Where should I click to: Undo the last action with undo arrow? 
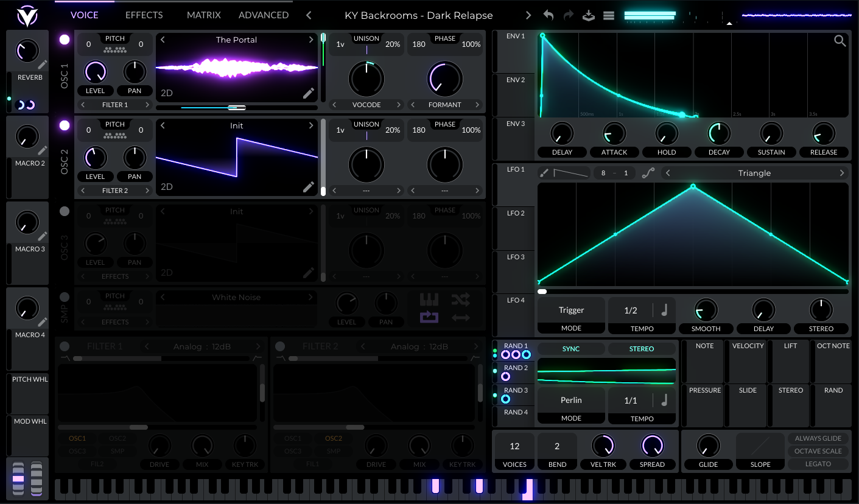[548, 15]
